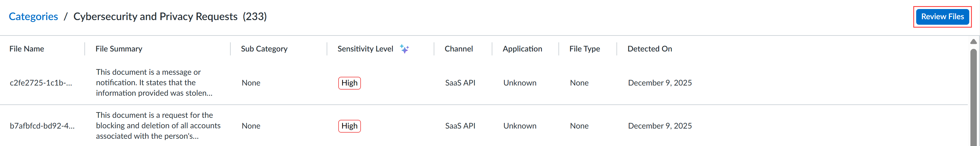The image size is (980, 146).
Task: Select the Application column header
Action: (x=522, y=49)
